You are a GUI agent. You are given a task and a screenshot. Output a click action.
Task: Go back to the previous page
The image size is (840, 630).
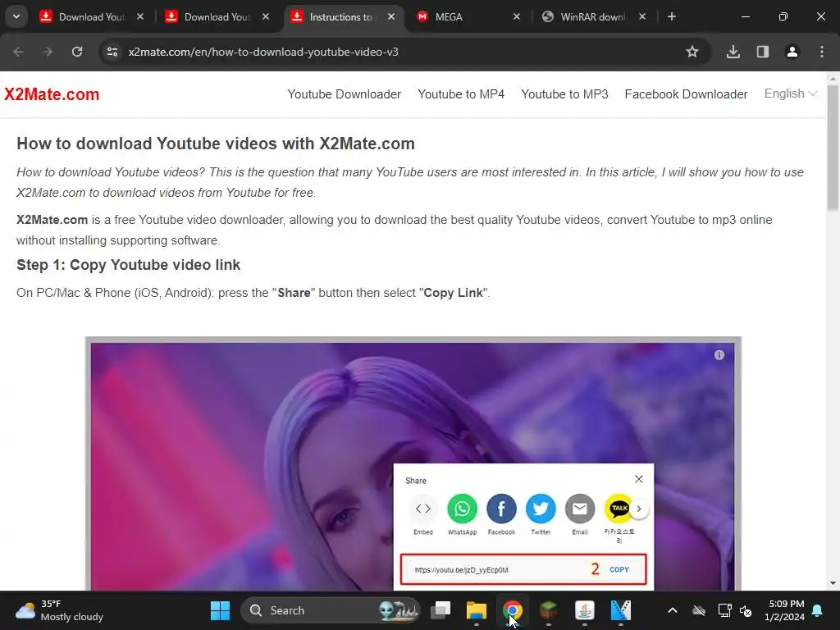coord(18,52)
